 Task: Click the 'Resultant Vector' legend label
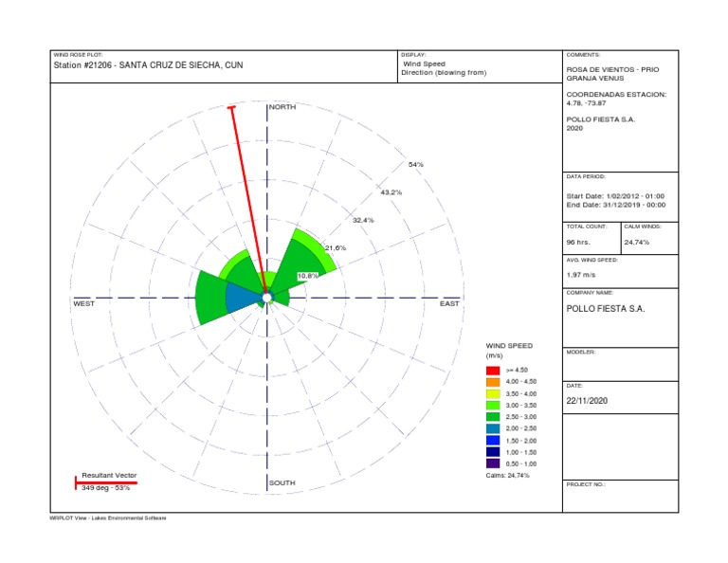[x=109, y=475]
